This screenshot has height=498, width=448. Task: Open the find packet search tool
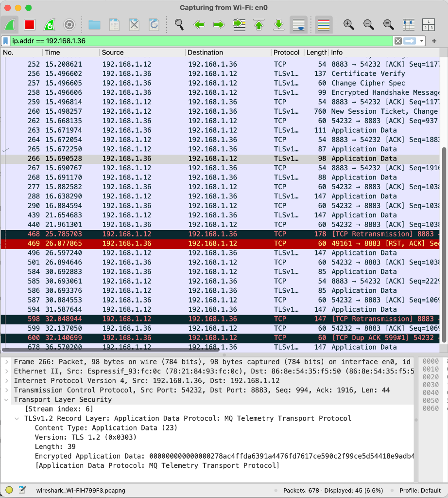click(x=179, y=24)
